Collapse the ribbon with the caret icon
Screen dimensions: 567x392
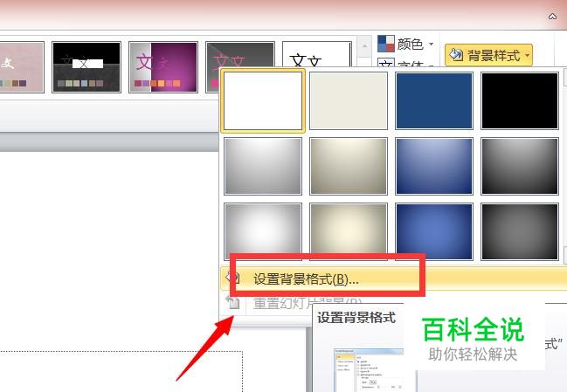(x=552, y=17)
